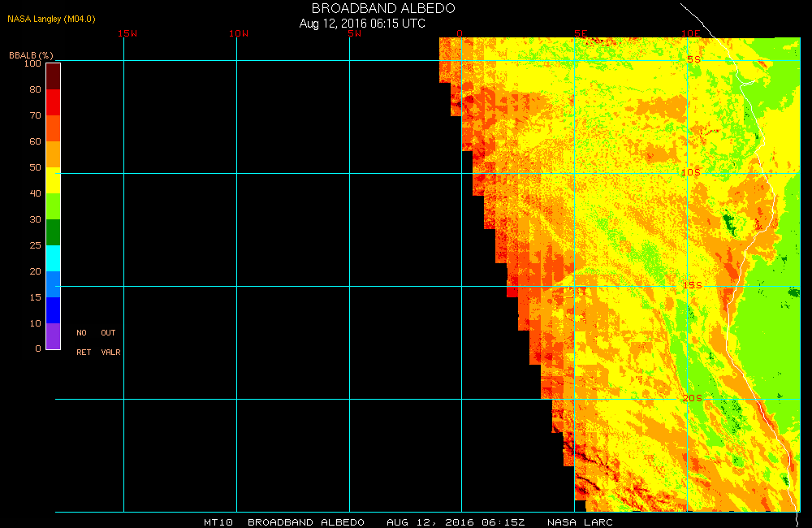Click the 5W longitude label
The width and height of the screenshot is (812, 528).
tap(352, 33)
